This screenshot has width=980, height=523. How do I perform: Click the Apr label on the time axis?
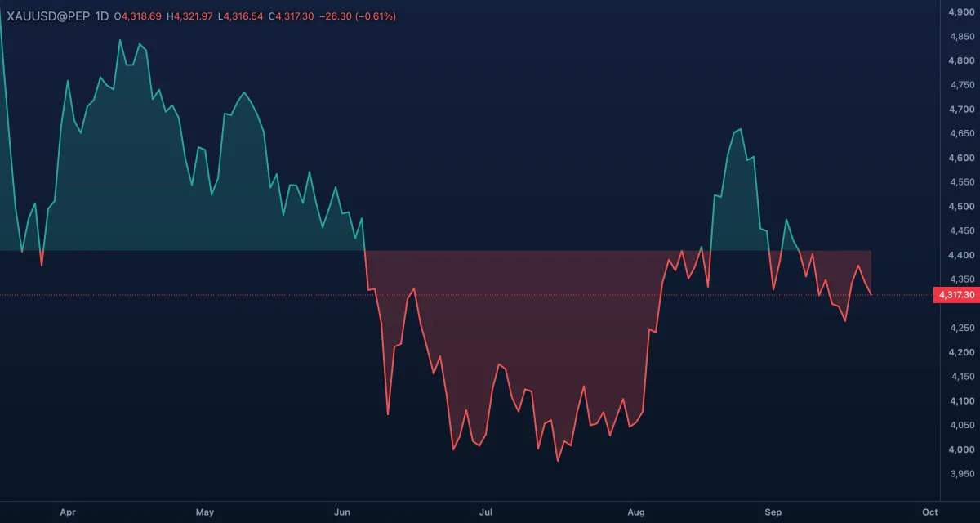click(x=68, y=512)
